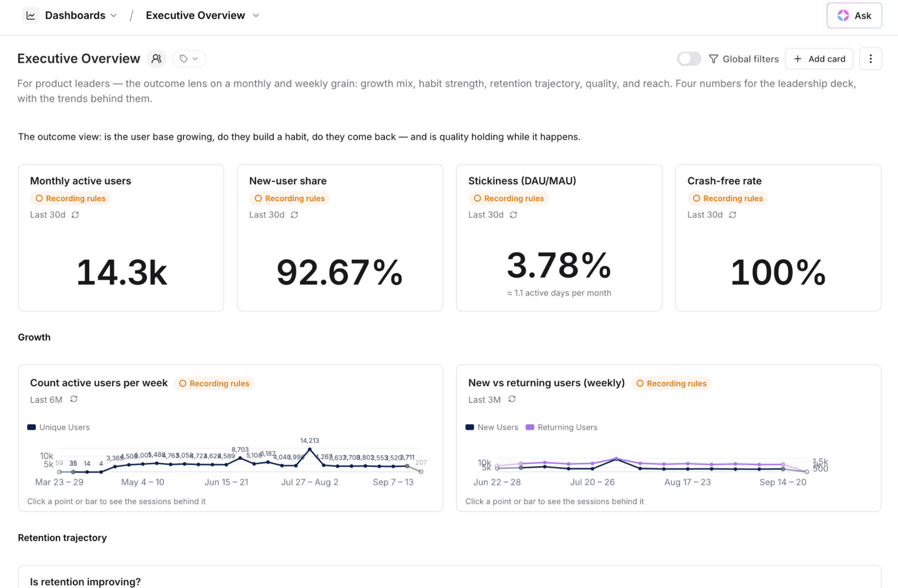Click Recording rules on Monthly active users

tap(71, 199)
